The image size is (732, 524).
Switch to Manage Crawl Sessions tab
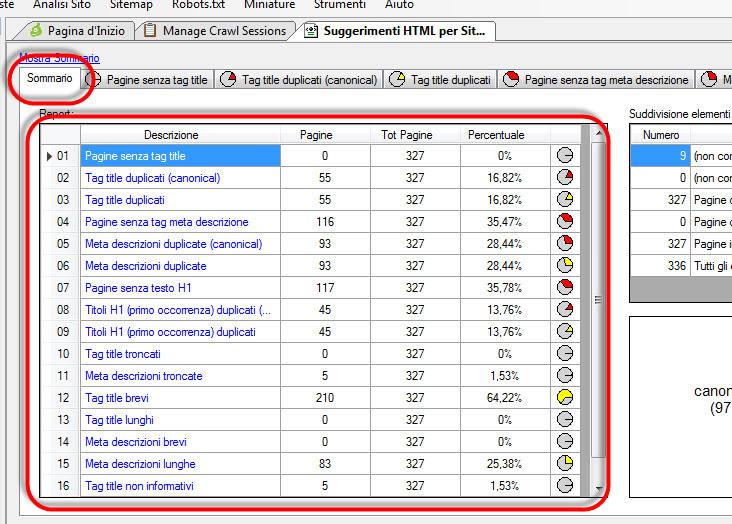coord(216,31)
